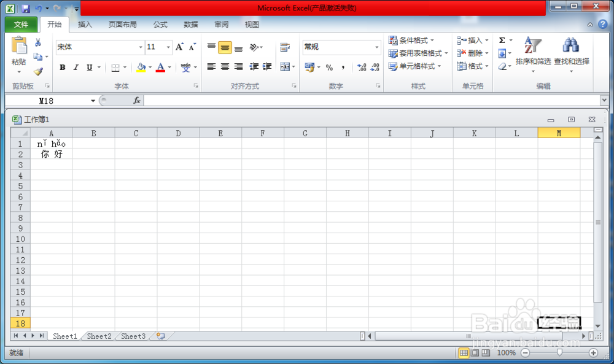Switch to Page Break Preview view

point(486,353)
